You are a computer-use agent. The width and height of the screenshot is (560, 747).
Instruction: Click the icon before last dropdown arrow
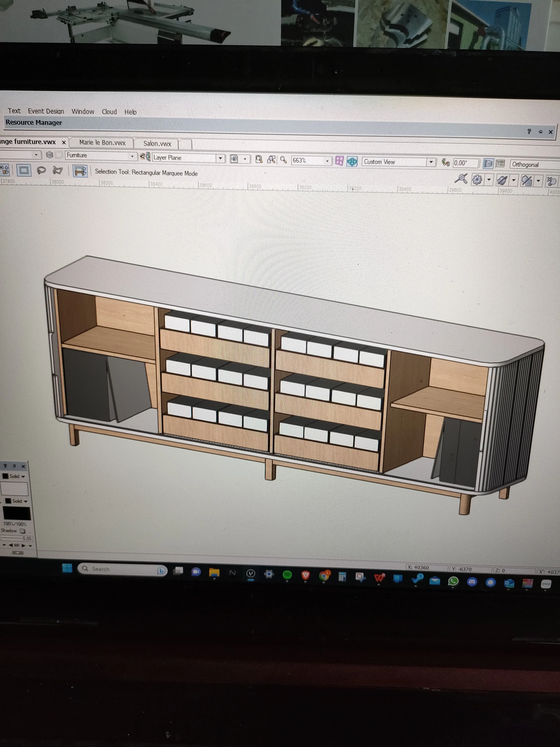click(x=527, y=181)
